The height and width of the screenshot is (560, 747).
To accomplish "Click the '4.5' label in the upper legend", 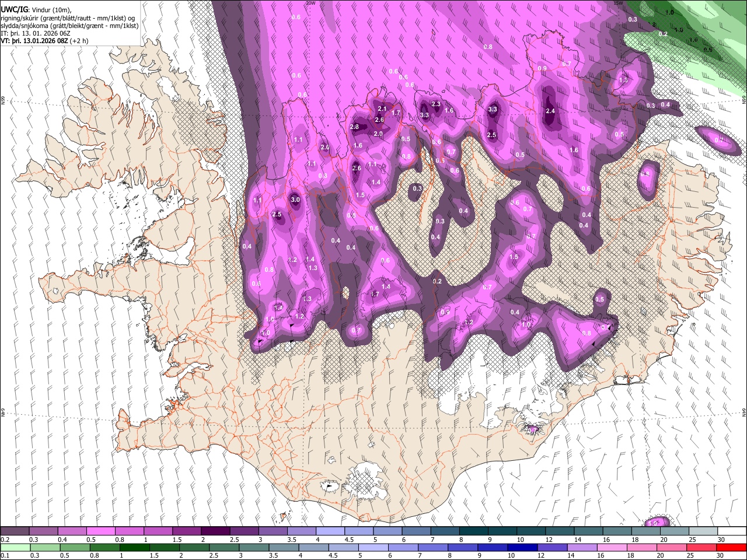I will click(349, 540).
